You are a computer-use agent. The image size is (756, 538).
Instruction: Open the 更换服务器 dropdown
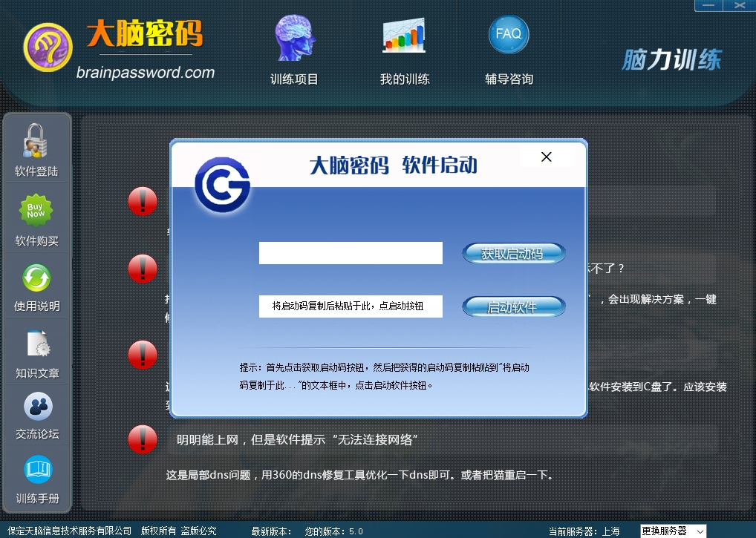click(673, 531)
